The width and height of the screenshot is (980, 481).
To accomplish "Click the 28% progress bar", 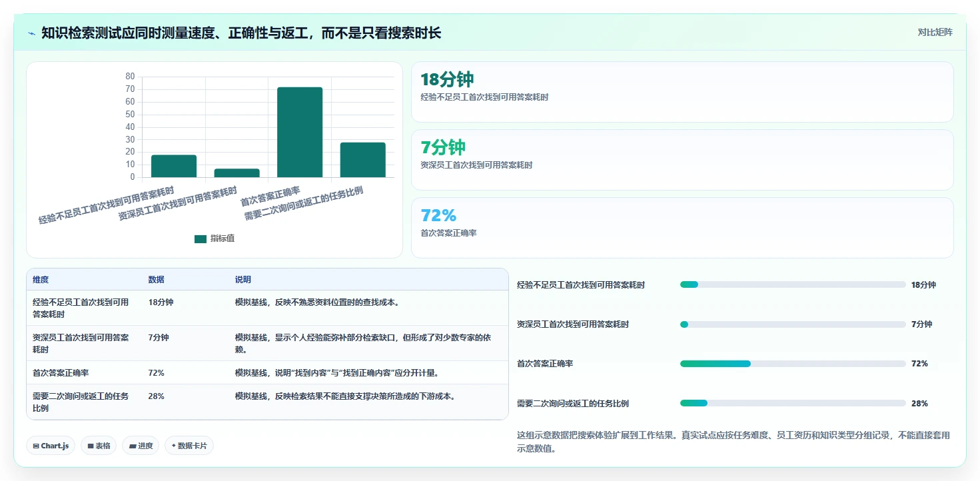I will 793,403.
